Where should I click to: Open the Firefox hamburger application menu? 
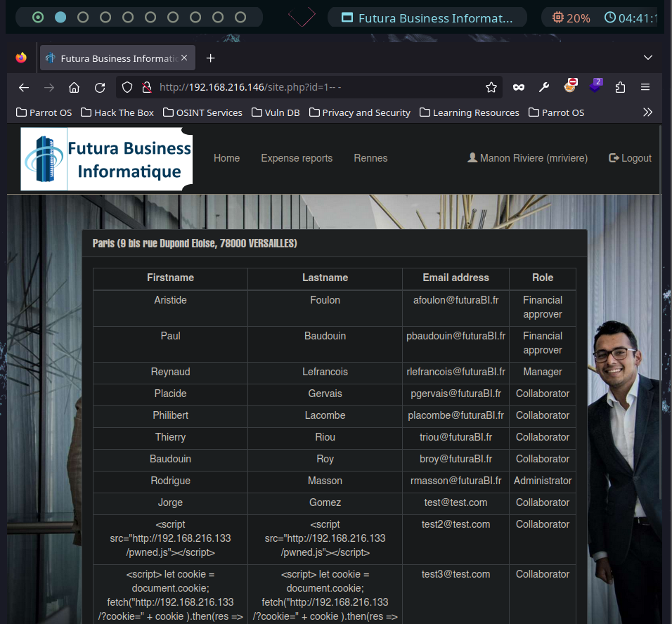tap(645, 87)
